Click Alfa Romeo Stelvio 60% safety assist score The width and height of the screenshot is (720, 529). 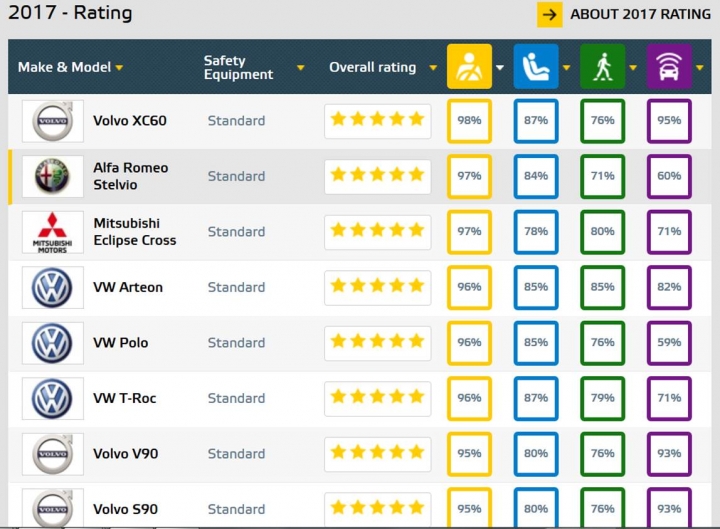[669, 176]
